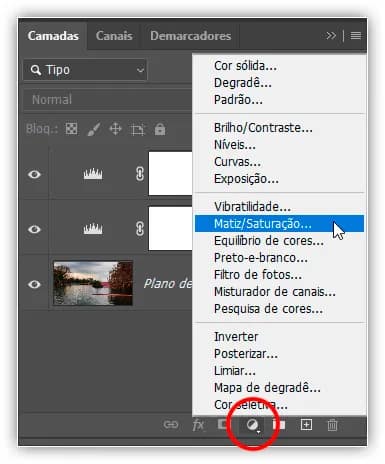
Task: Click the create new layer plus icon
Action: (306, 425)
